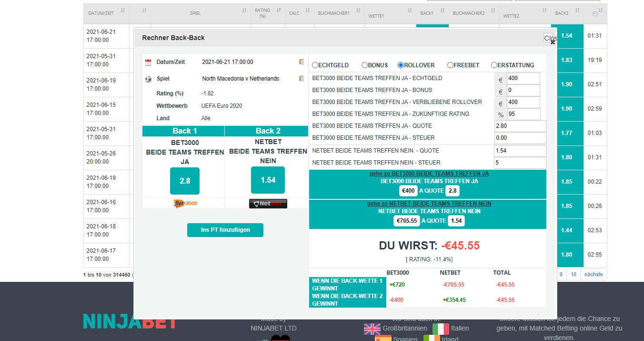Copy the Spiel name icon

coord(302,79)
